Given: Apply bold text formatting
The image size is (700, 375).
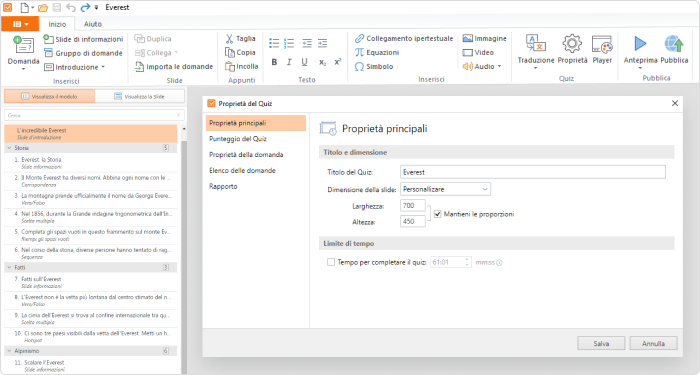Looking at the screenshot, I should (274, 62).
